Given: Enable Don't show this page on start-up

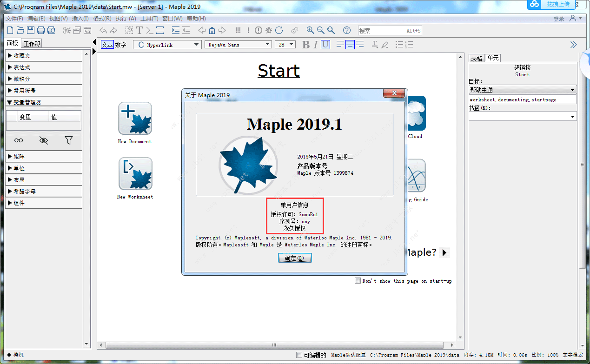Looking at the screenshot, I should 358,280.
